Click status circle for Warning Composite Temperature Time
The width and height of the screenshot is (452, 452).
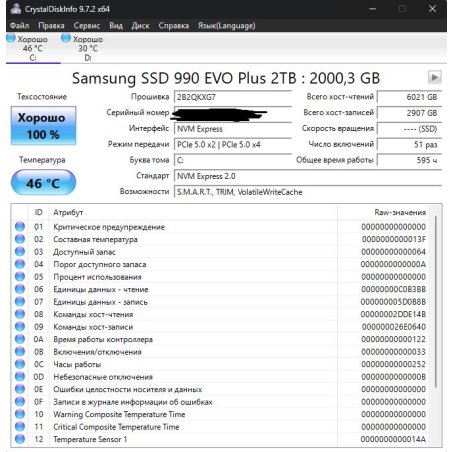pyautogui.click(x=20, y=414)
